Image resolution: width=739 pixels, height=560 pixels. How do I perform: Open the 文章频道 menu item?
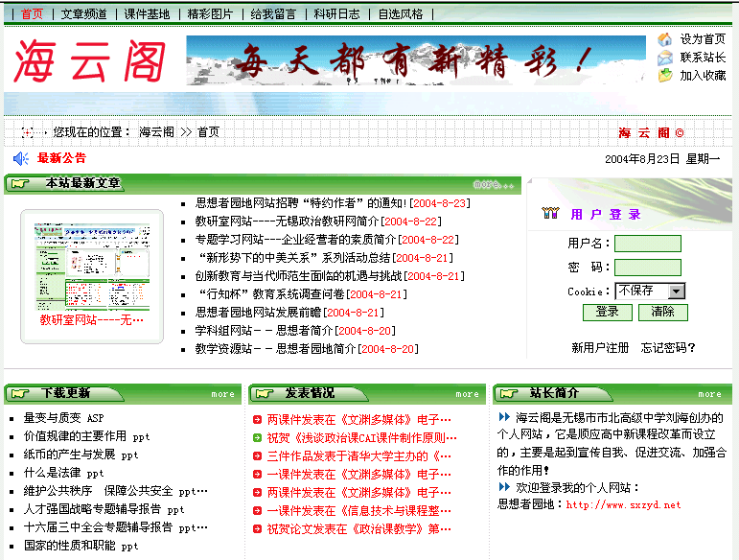click(x=83, y=14)
